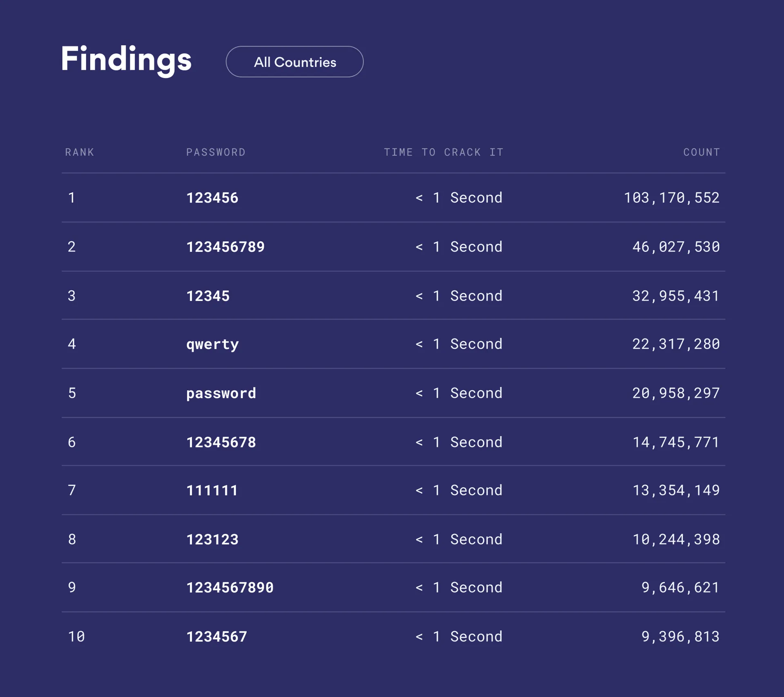Screen dimensions: 784x697
Task: Click the 1234567 password in row ten
Action: pos(216,637)
